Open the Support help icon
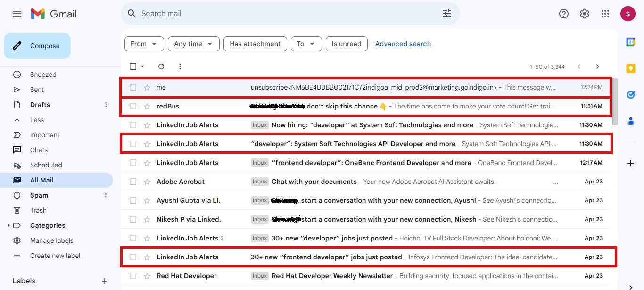The height and width of the screenshot is (290, 644). click(564, 14)
